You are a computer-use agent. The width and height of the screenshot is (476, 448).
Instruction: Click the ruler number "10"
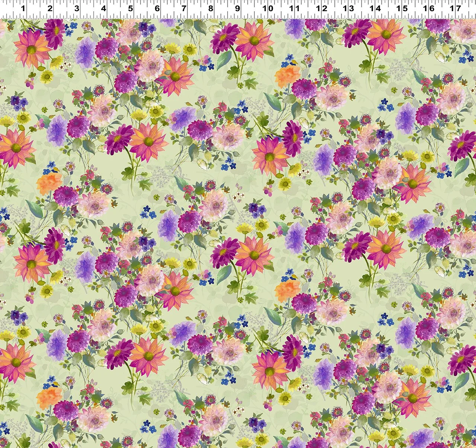pyautogui.click(x=268, y=8)
